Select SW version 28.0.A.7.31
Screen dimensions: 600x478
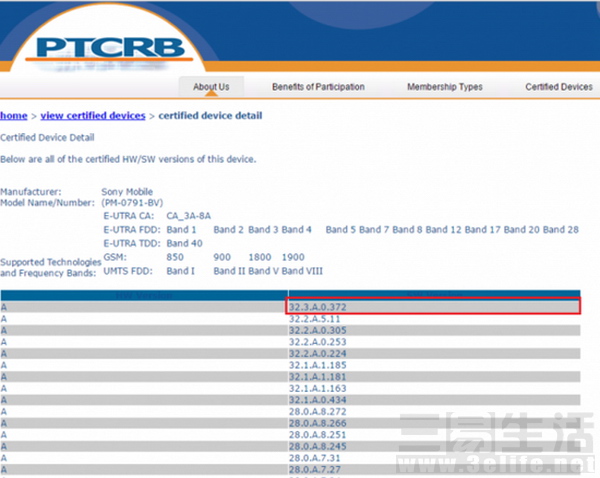coord(314,458)
